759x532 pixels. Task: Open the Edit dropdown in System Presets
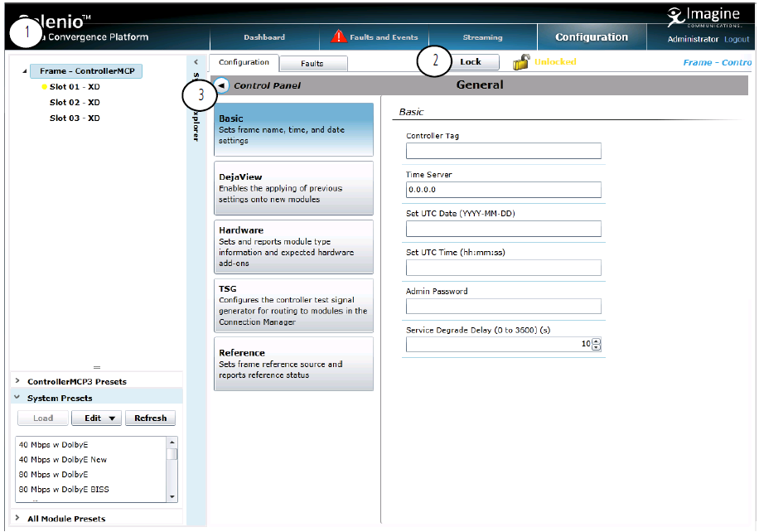96,418
